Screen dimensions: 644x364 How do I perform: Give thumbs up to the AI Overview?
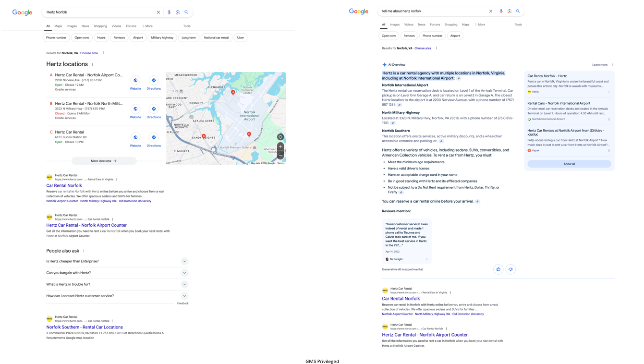(498, 269)
